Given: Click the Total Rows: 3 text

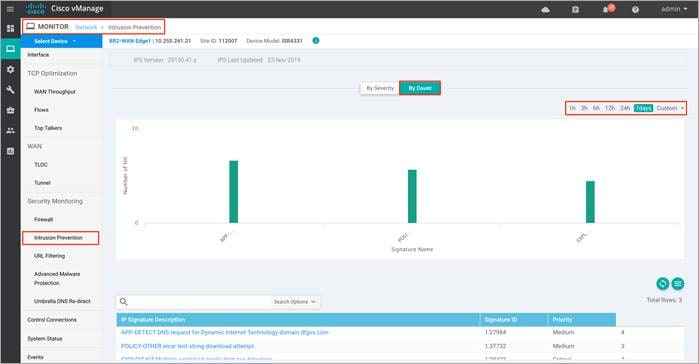Looking at the screenshot, I should [664, 300].
